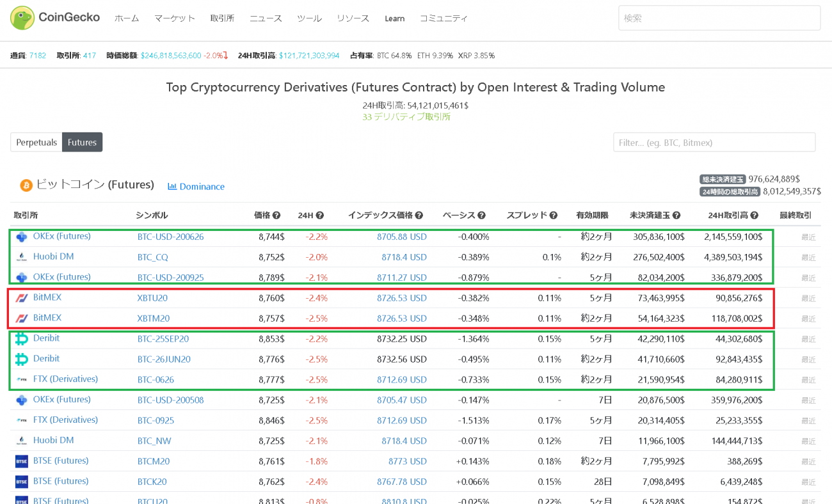This screenshot has width=832, height=504.
Task: Open the Dominance link
Action: pos(202,187)
